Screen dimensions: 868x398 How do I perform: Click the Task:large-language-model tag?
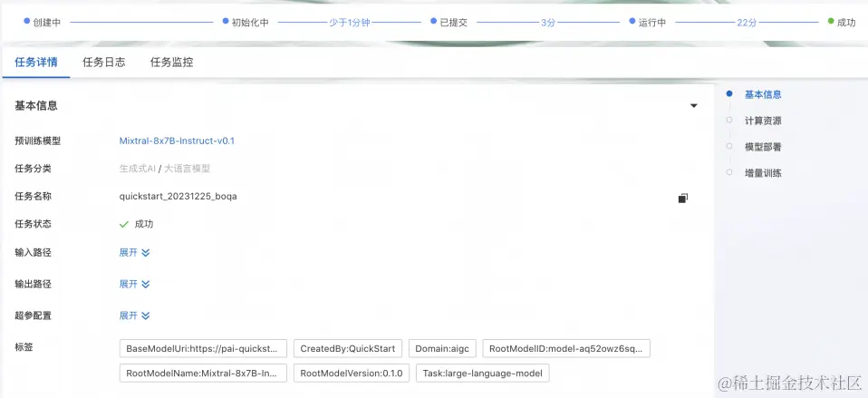[x=483, y=374]
